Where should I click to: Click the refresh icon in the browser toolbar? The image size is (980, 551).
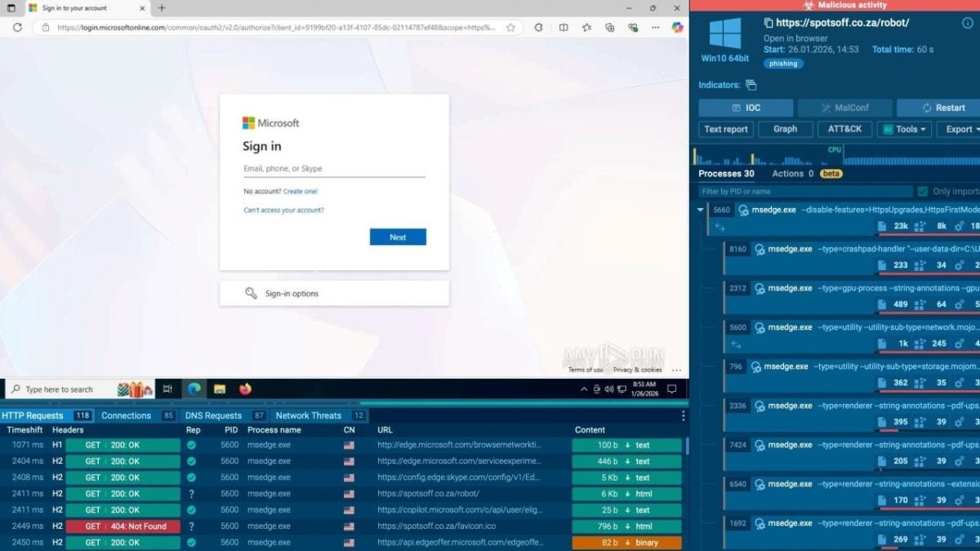click(16, 27)
